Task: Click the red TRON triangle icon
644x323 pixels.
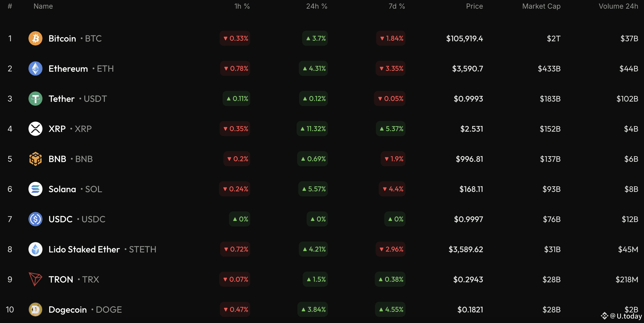Action: point(35,279)
